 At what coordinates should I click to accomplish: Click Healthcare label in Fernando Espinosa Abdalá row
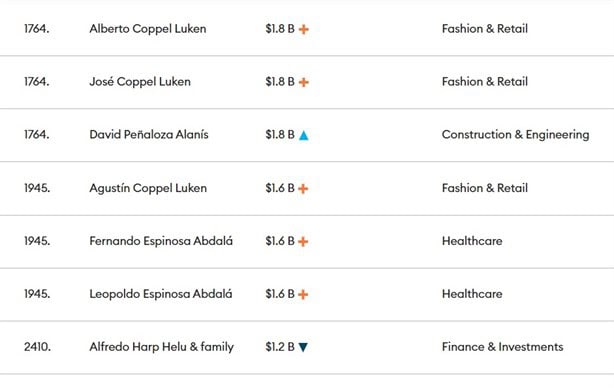pyautogui.click(x=472, y=241)
